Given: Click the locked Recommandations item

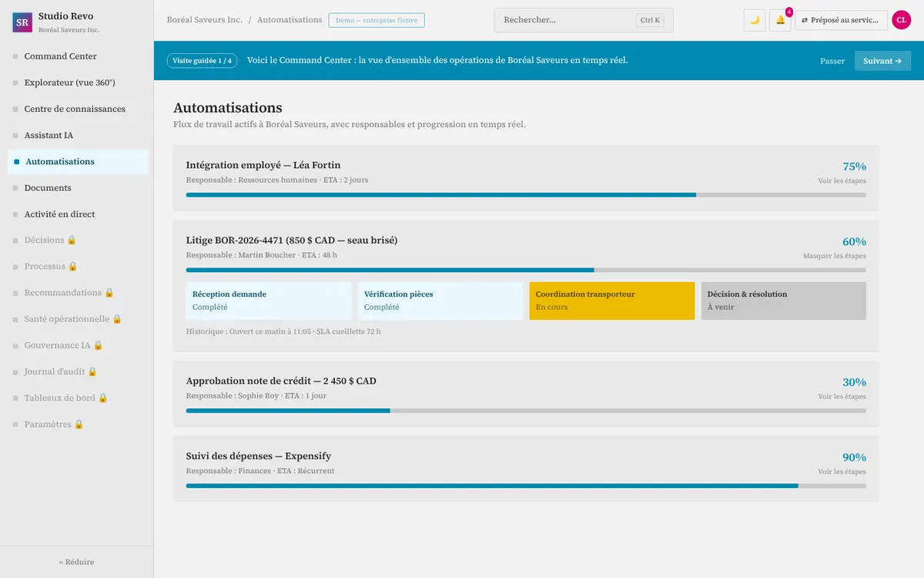Looking at the screenshot, I should [77, 293].
